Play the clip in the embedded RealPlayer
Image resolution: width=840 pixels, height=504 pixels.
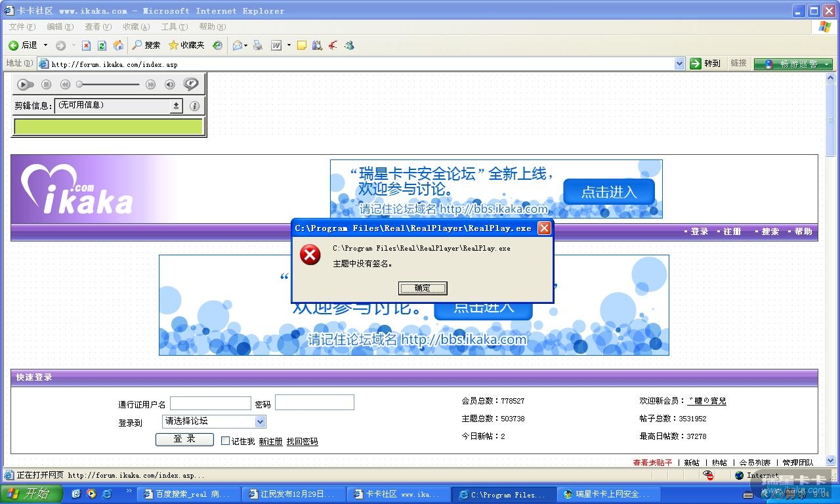[x=26, y=84]
